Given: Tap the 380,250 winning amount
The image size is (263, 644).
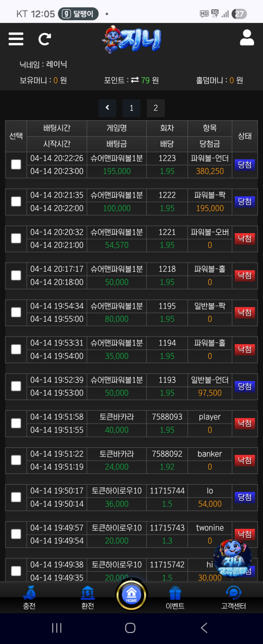Looking at the screenshot, I should (210, 171).
